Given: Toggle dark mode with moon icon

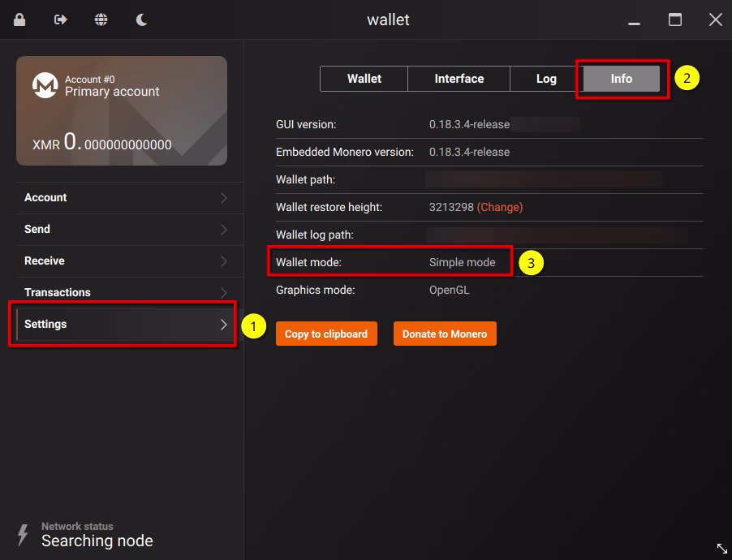Looking at the screenshot, I should 142,19.
